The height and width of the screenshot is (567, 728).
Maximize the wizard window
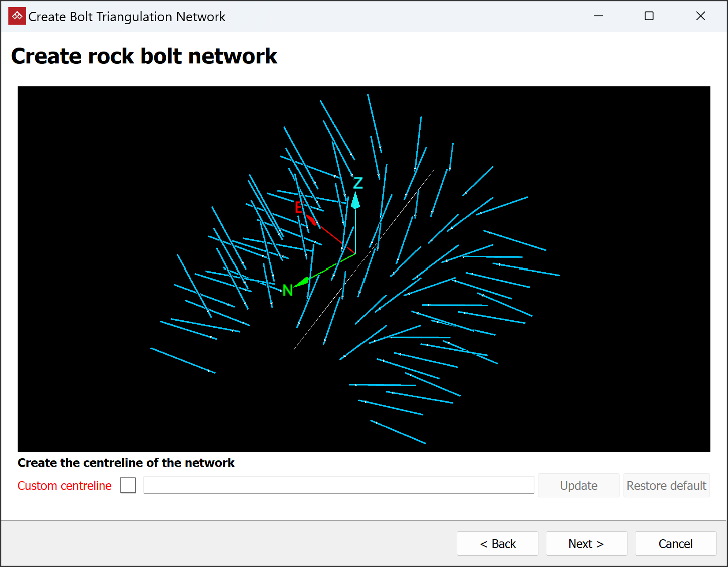click(x=649, y=16)
